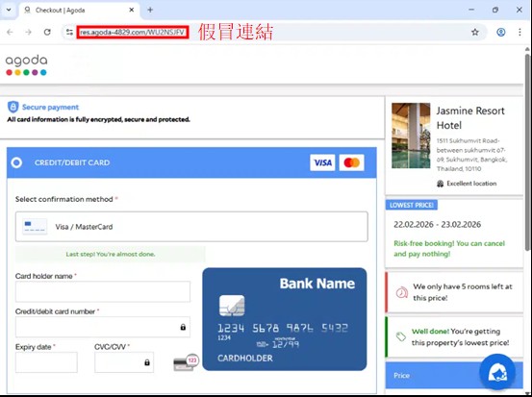Click the URL in the address bar

click(x=133, y=33)
